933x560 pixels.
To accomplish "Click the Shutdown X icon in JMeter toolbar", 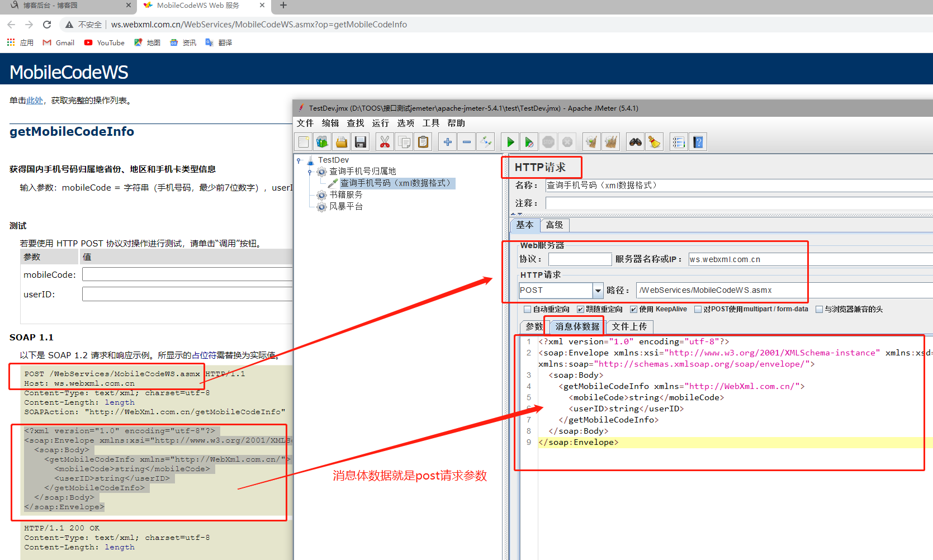I will (x=567, y=142).
